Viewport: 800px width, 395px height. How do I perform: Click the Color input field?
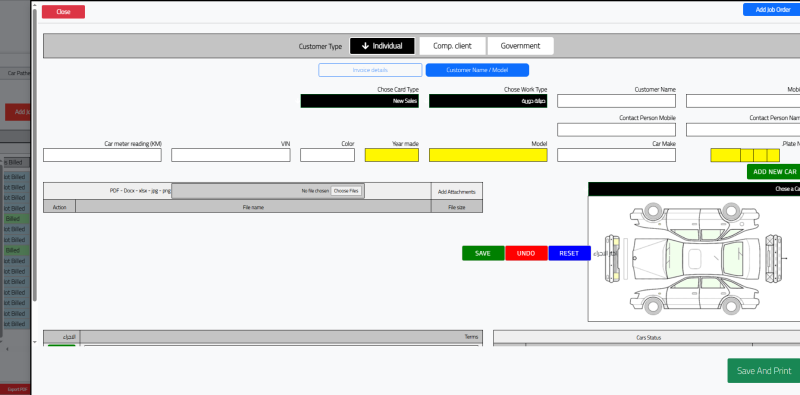327,155
